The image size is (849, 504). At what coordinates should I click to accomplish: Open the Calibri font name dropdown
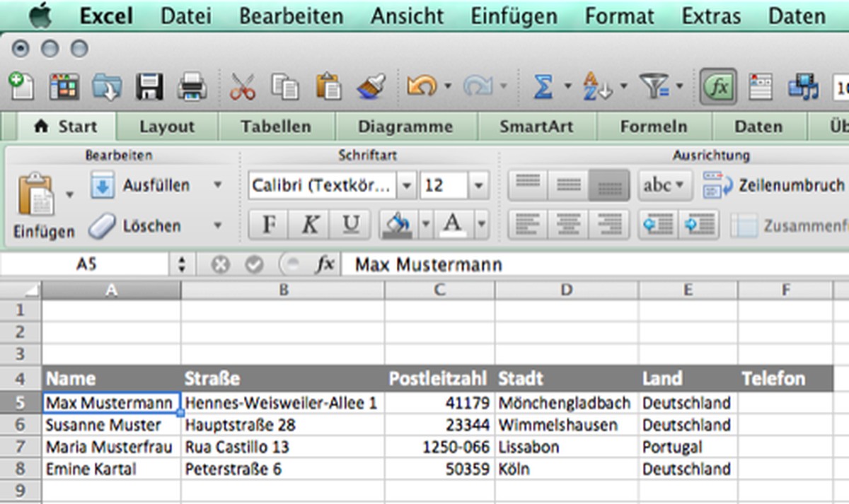click(406, 186)
